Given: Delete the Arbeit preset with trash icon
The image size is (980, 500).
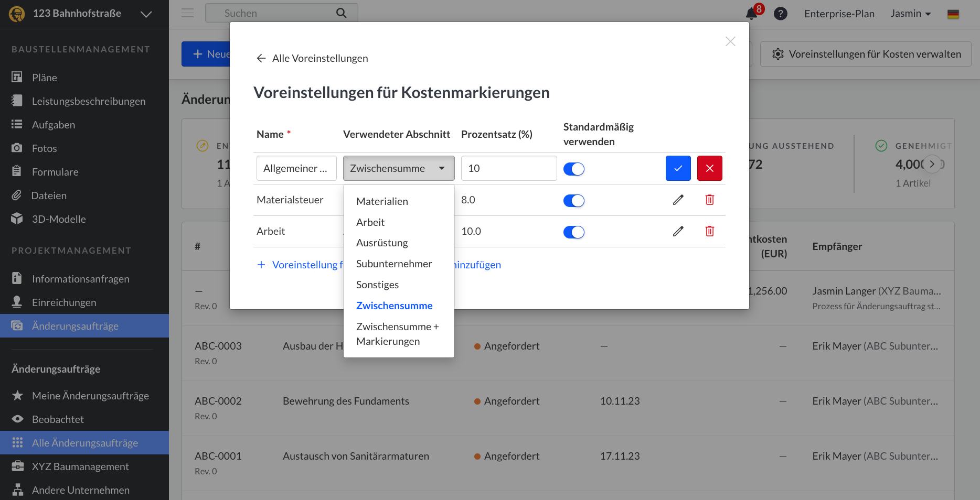Looking at the screenshot, I should point(710,231).
